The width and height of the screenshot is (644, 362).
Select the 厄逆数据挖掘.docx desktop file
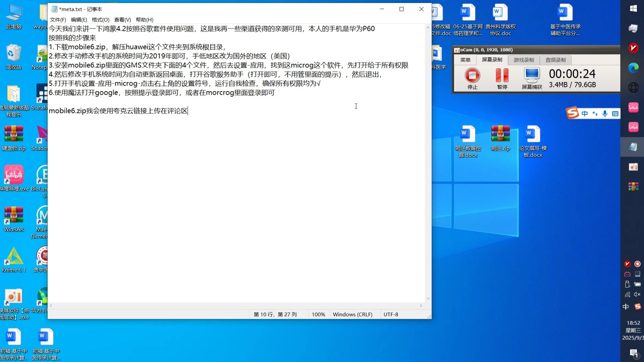point(468,141)
